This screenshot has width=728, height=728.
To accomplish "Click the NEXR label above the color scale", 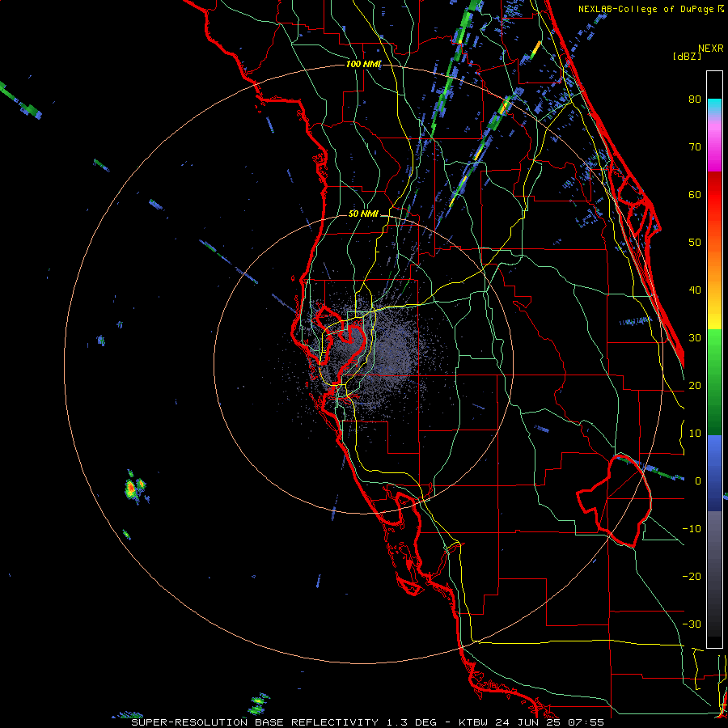I will coord(710,49).
